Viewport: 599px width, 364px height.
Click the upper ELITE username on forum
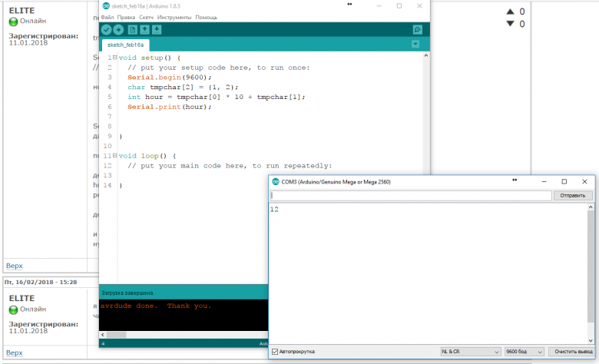point(22,11)
